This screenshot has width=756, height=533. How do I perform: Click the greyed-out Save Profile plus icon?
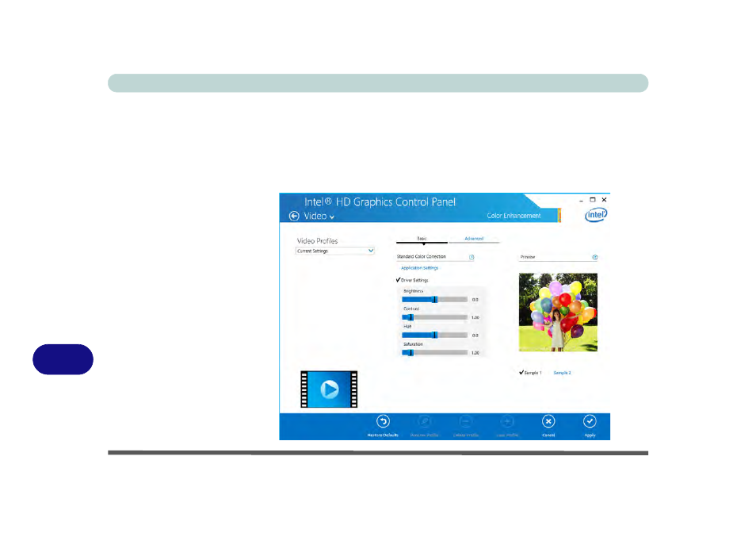click(x=507, y=422)
